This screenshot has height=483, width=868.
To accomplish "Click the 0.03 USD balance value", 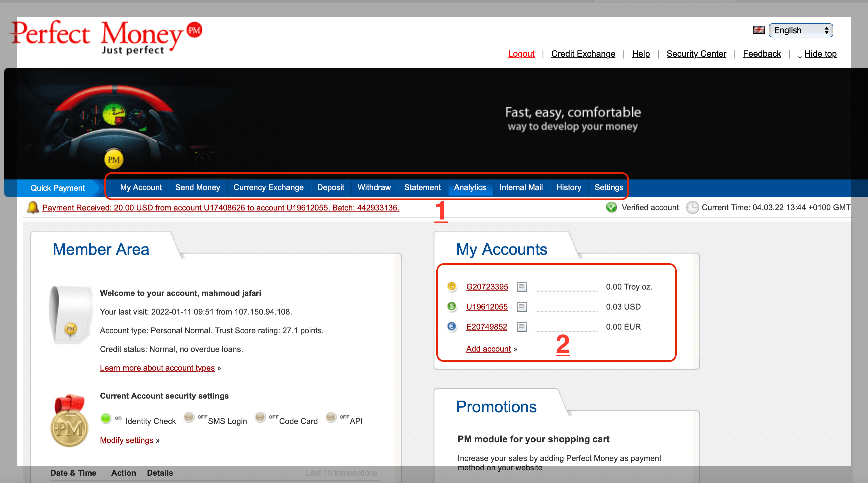I will click(623, 307).
